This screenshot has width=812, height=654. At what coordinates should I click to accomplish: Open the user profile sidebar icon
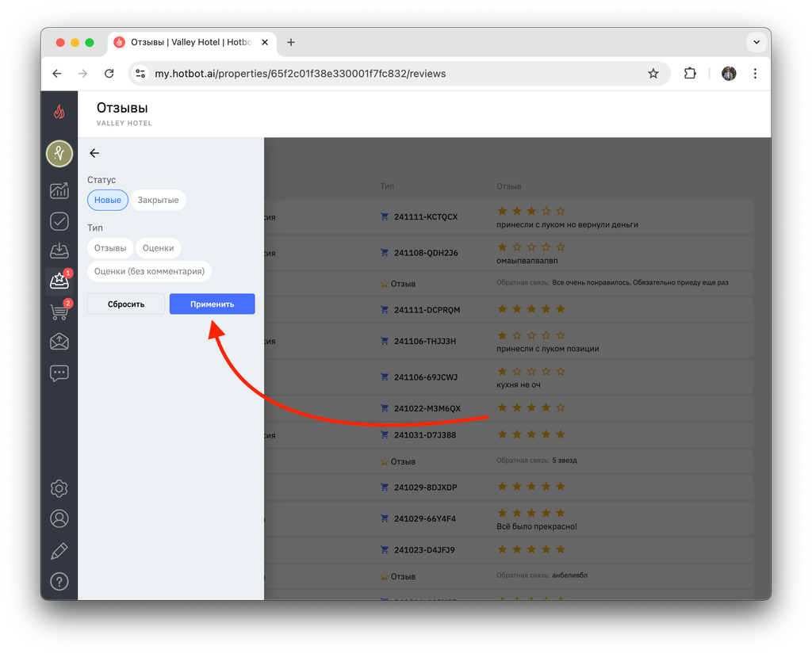click(x=59, y=518)
